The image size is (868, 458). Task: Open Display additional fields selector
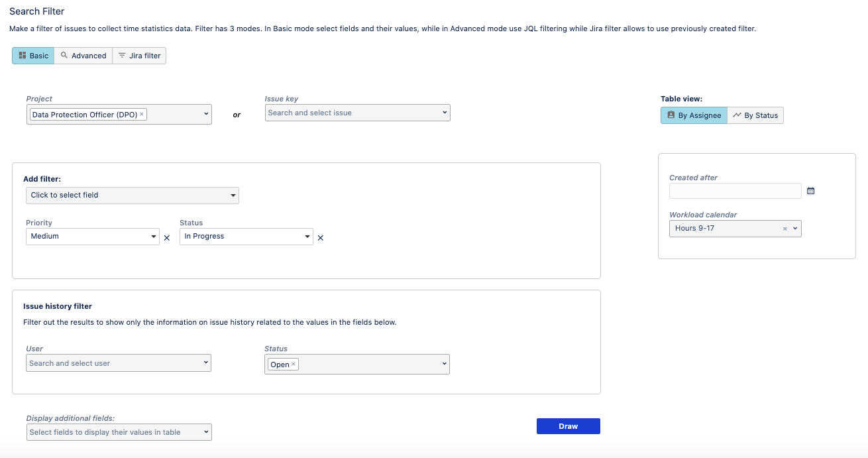(119, 432)
